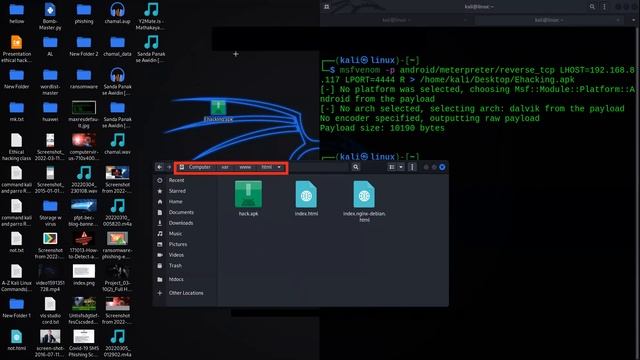Select 20220305_012902.m4a audio file
Viewport: 640px width, 360px height.
[117, 343]
